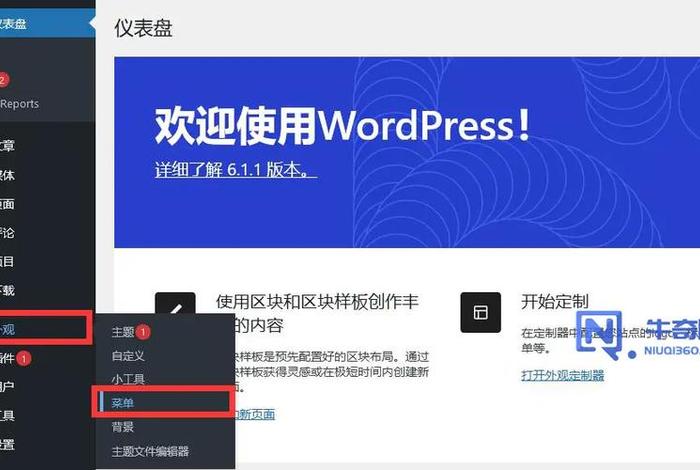Click the 欢迎使用WordPress! heading

[343, 126]
